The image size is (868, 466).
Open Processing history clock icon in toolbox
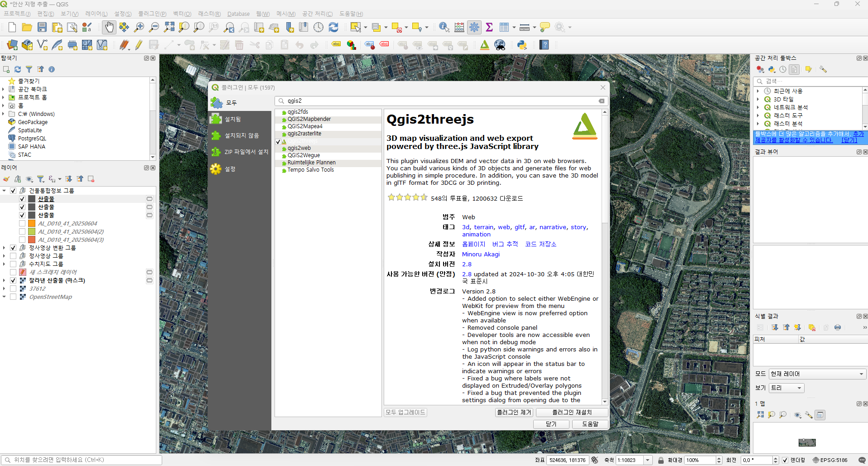[x=783, y=69]
